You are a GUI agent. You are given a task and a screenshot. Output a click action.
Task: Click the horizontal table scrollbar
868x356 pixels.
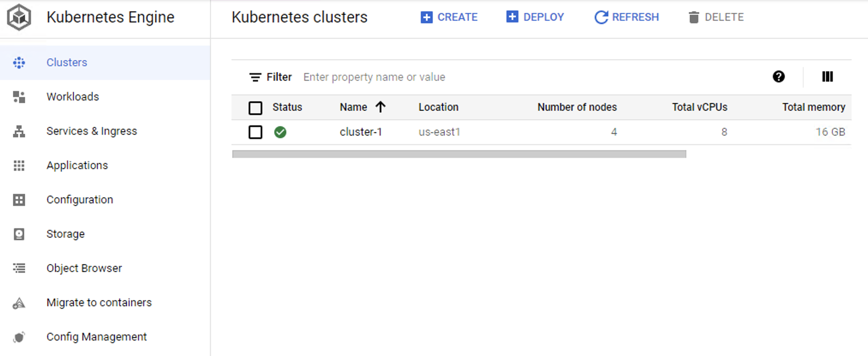(459, 154)
